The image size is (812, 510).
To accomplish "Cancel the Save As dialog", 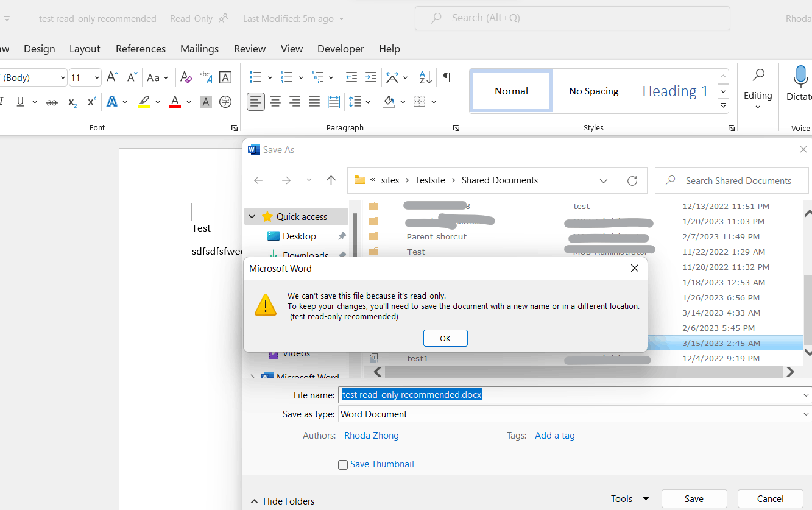I will pyautogui.click(x=770, y=498).
